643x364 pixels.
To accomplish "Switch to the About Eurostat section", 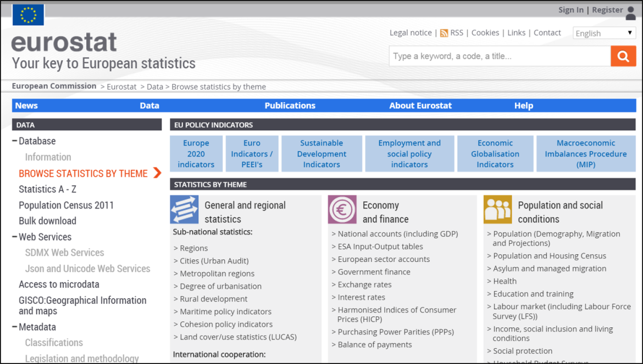I will click(x=420, y=105).
